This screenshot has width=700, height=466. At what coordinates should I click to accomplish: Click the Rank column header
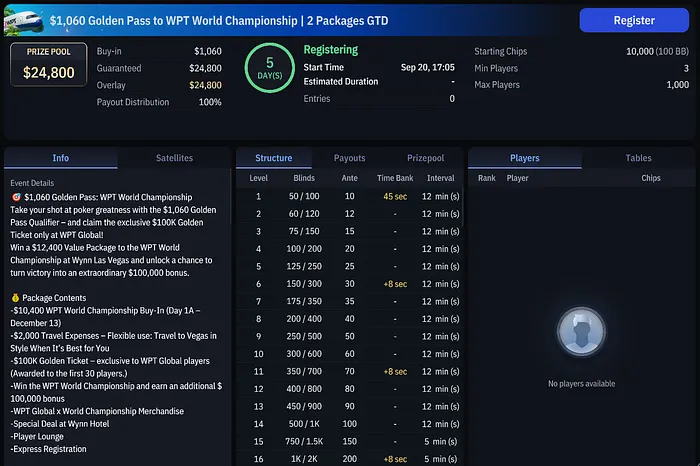[487, 178]
